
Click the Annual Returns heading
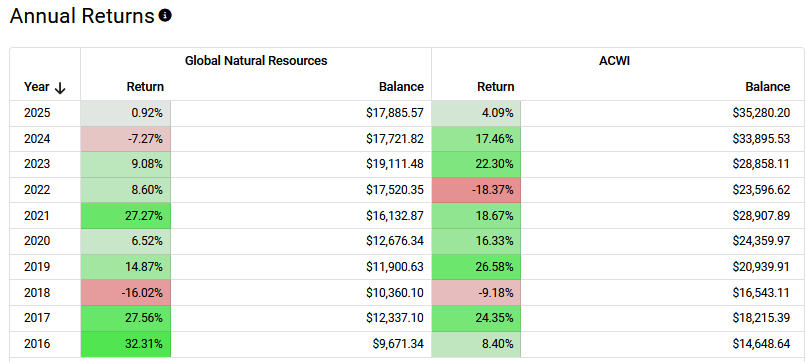pos(82,16)
